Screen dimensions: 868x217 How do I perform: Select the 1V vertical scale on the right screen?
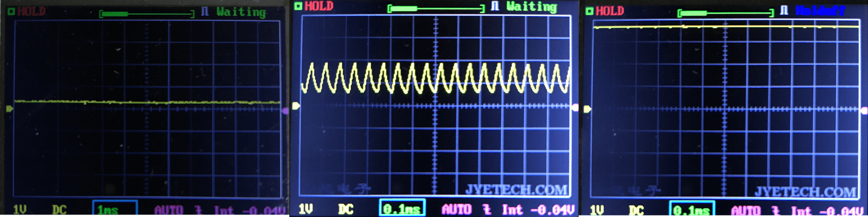point(597,210)
